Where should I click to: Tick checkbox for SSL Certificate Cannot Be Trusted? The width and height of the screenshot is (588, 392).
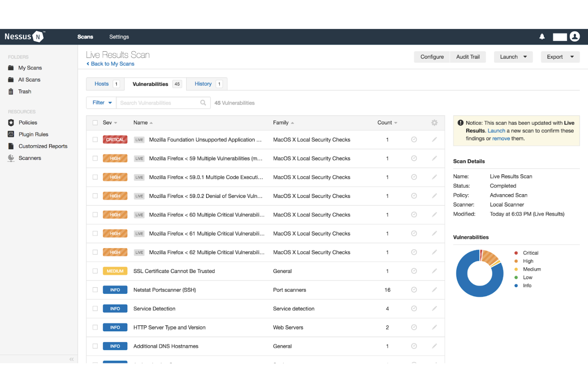point(95,271)
